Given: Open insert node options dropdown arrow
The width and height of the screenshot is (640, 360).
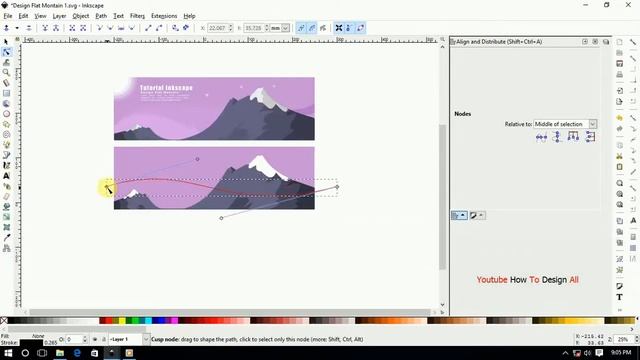Looking at the screenshot, I should pyautogui.click(x=17, y=28).
